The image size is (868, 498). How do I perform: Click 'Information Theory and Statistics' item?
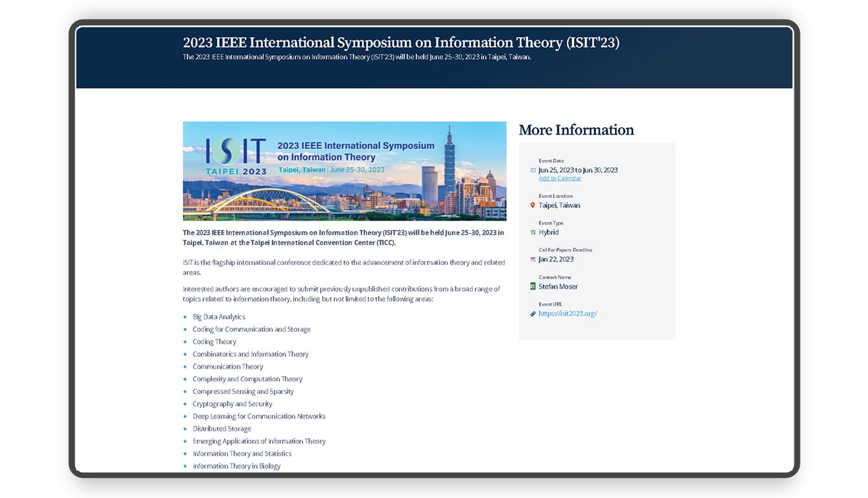(242, 454)
